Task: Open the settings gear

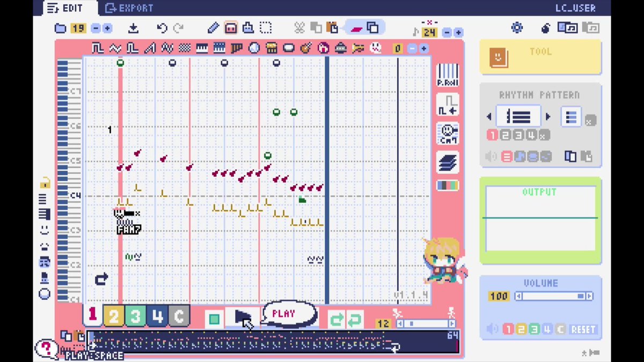Action: pyautogui.click(x=517, y=28)
